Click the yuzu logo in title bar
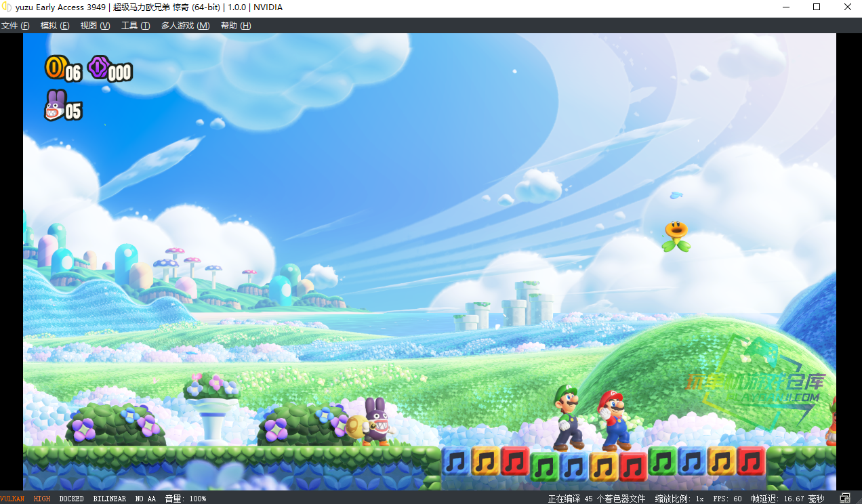862x504 pixels. click(x=7, y=7)
